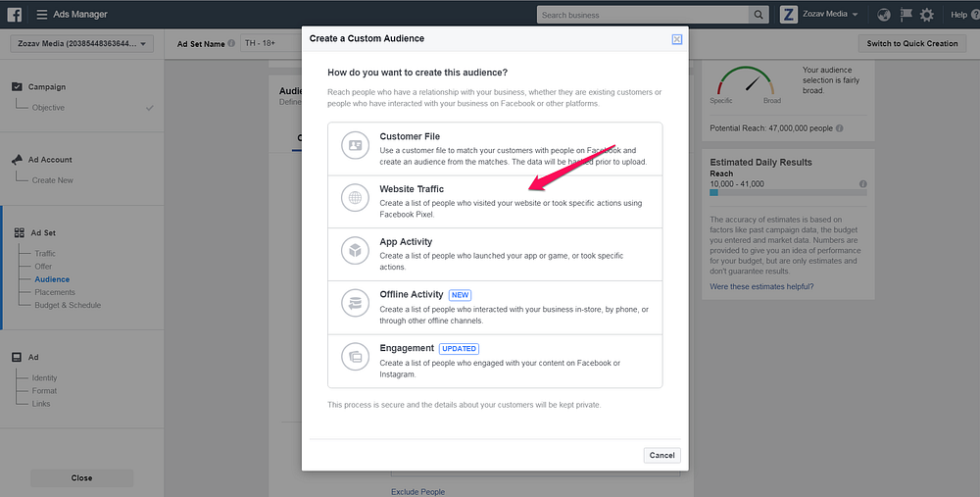Click the flag pages icon
The width and height of the screenshot is (980, 497).
coord(906,15)
